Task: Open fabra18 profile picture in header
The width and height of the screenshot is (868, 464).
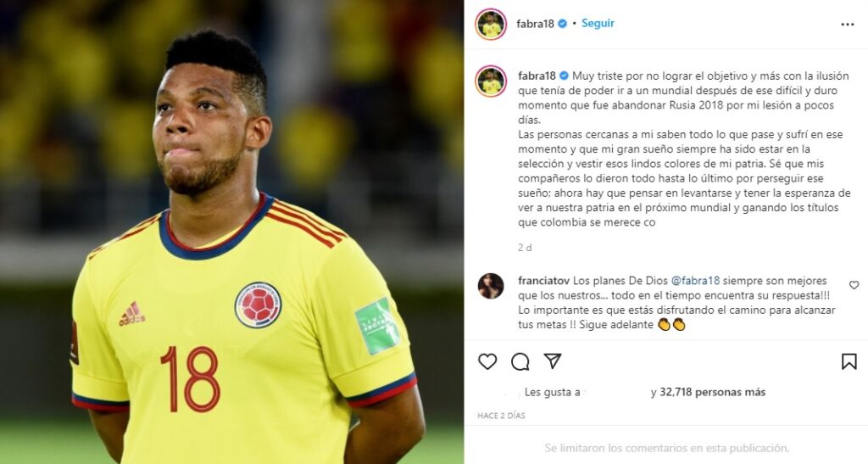Action: point(491,25)
